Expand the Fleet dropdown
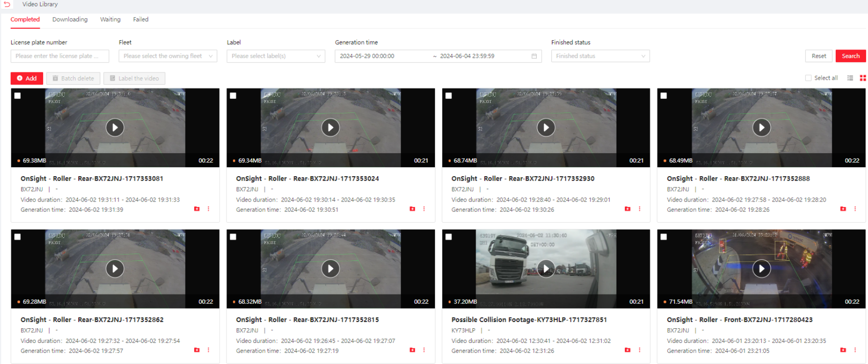Screen dimensions: 868x364 click(168, 56)
